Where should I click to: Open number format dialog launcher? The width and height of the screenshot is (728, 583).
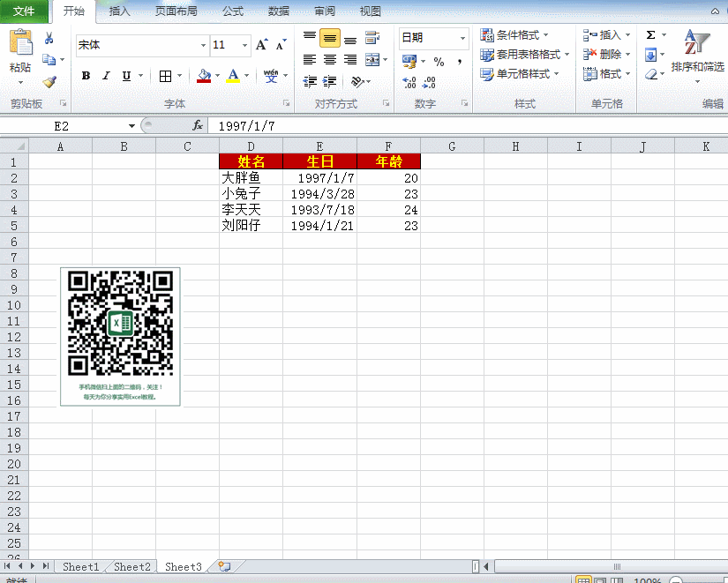(464, 103)
